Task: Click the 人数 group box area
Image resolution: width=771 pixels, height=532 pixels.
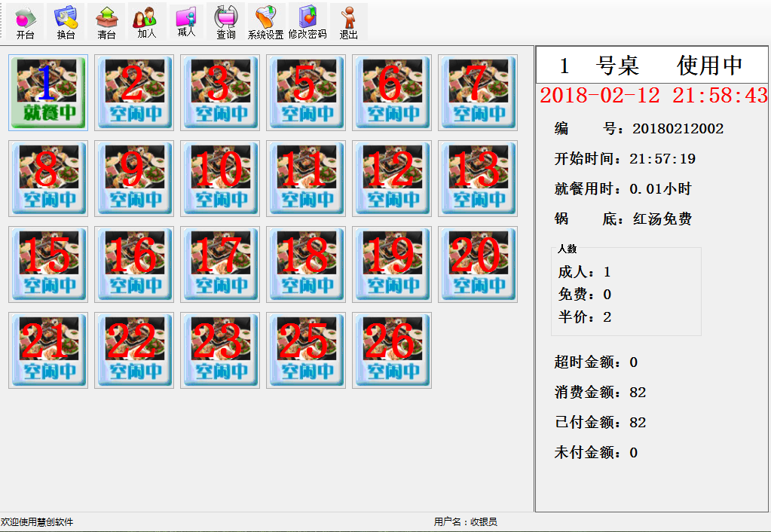Action: click(x=626, y=291)
